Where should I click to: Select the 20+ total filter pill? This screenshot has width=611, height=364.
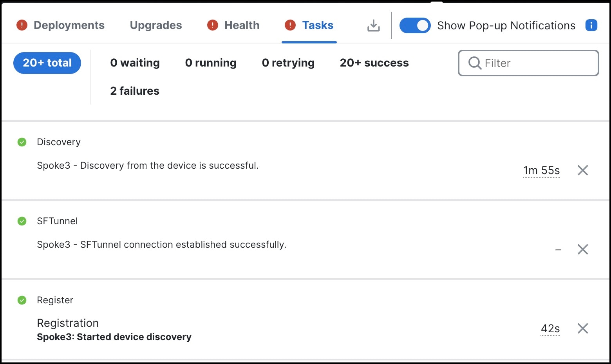pyautogui.click(x=47, y=63)
